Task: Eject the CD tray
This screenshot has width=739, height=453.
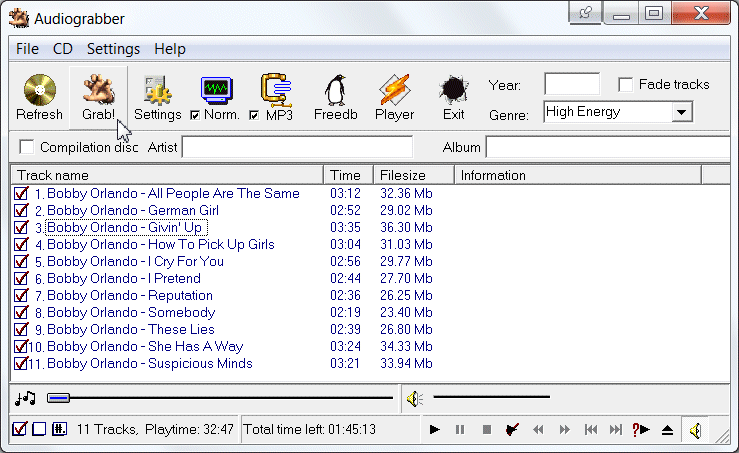Action: pyautogui.click(x=667, y=430)
